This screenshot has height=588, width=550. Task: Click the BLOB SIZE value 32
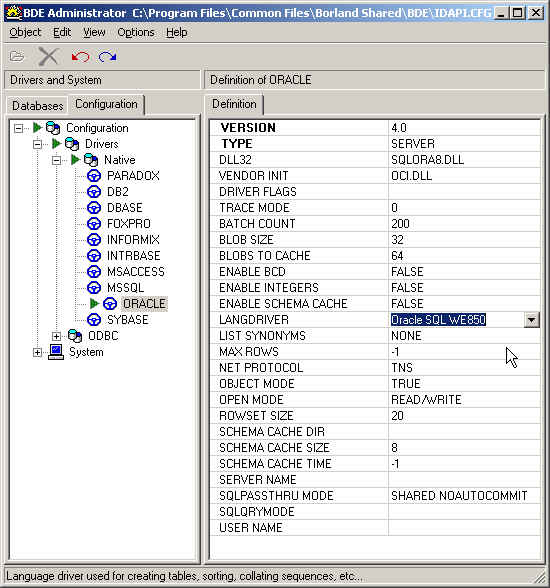click(397, 240)
